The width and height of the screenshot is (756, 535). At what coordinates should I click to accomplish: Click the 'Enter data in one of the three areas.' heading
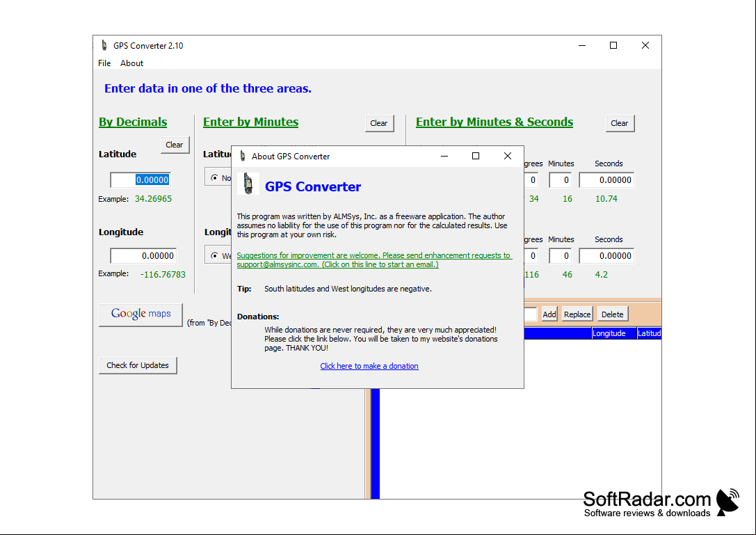point(208,89)
